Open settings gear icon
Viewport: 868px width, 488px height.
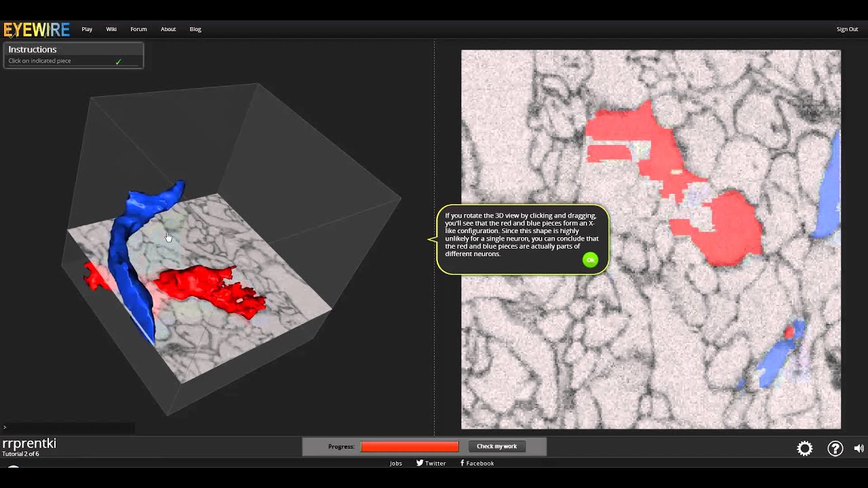[x=805, y=449]
